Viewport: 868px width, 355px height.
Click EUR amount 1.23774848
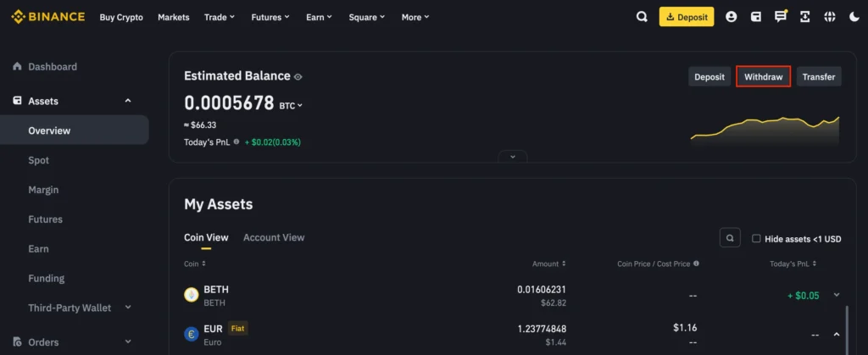(x=542, y=329)
